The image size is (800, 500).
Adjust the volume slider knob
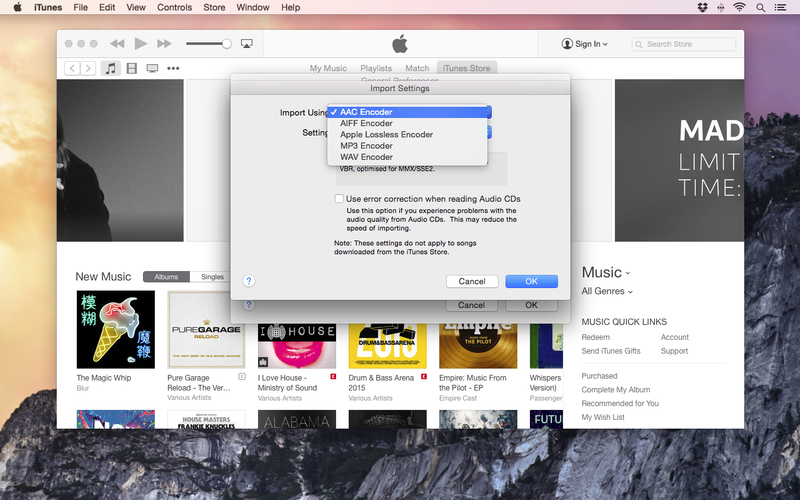click(x=227, y=44)
